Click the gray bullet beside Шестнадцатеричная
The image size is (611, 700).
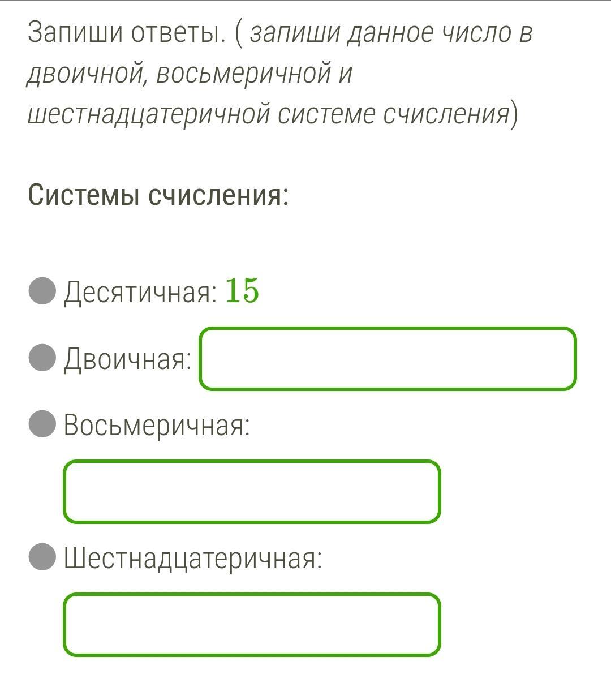point(42,557)
